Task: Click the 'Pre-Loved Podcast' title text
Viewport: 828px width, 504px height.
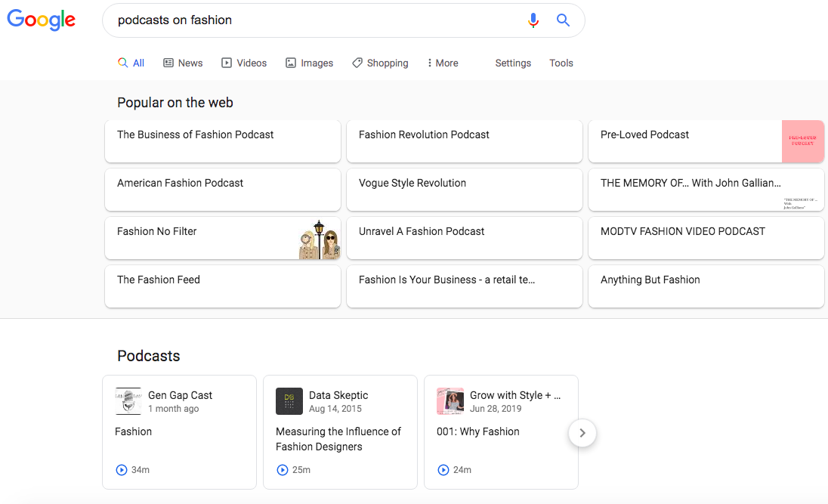Action: click(644, 135)
